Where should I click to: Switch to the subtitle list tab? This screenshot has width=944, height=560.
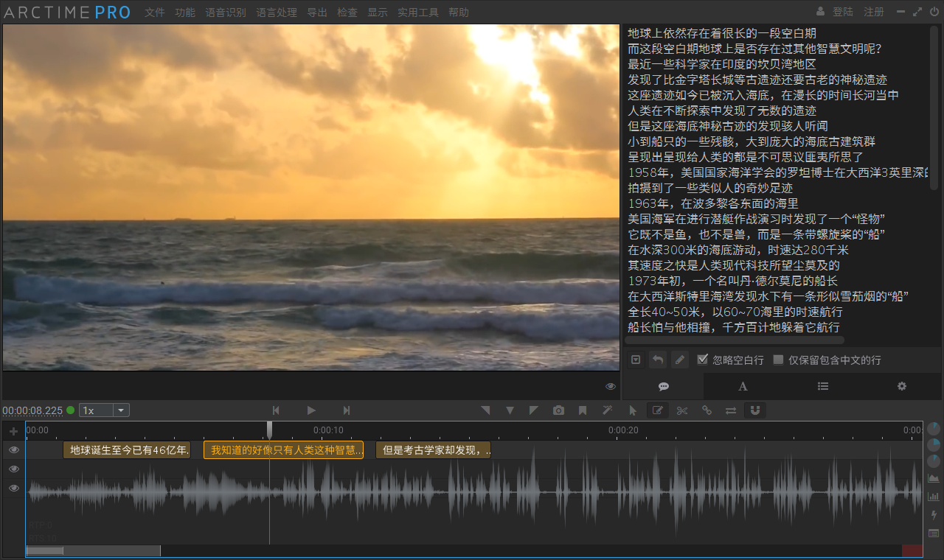tap(823, 386)
